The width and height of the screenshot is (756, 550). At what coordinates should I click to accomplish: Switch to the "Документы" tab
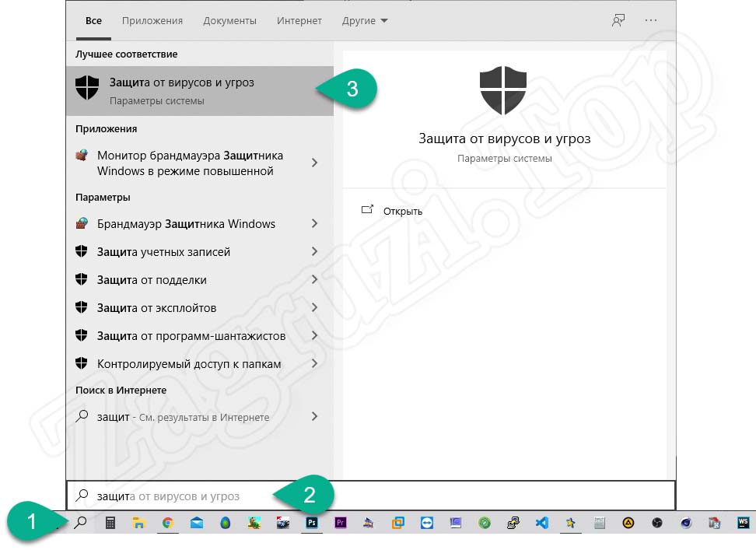(x=229, y=21)
